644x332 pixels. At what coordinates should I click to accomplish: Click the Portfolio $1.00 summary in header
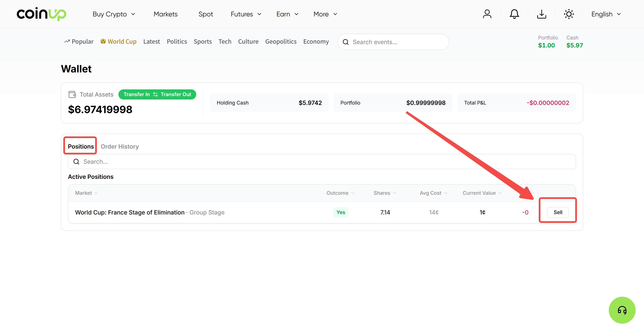548,42
